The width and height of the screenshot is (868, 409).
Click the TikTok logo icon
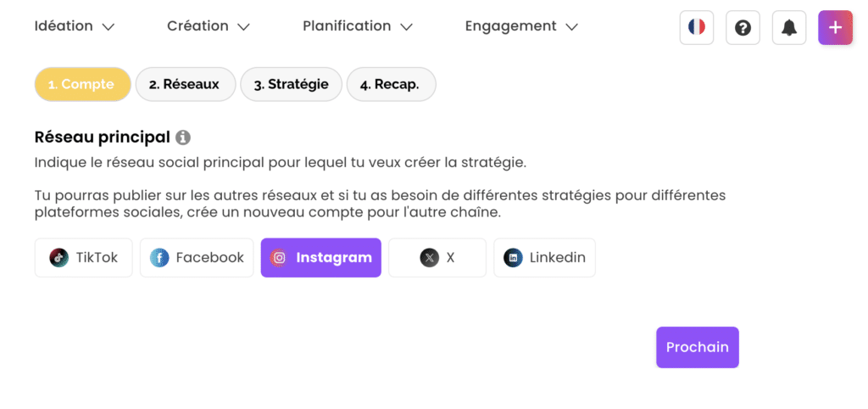tap(58, 258)
